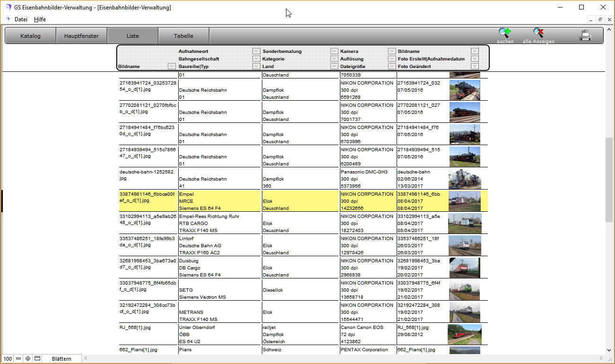Click the Katalog button
This screenshot has height=364, width=615.
tap(30, 36)
